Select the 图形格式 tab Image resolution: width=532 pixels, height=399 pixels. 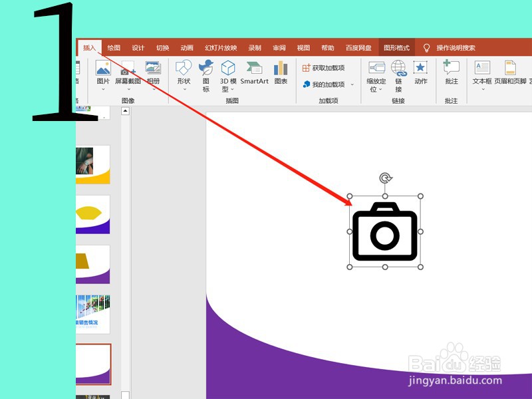pyautogui.click(x=396, y=48)
